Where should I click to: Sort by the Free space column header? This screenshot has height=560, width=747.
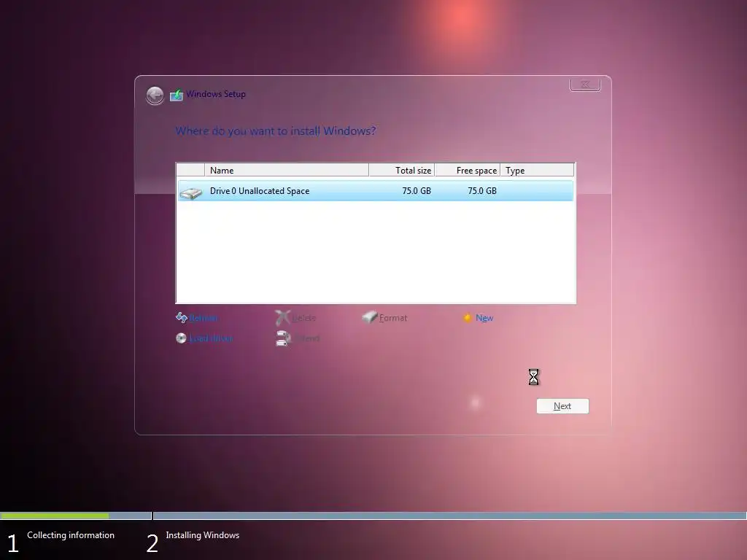coord(468,170)
